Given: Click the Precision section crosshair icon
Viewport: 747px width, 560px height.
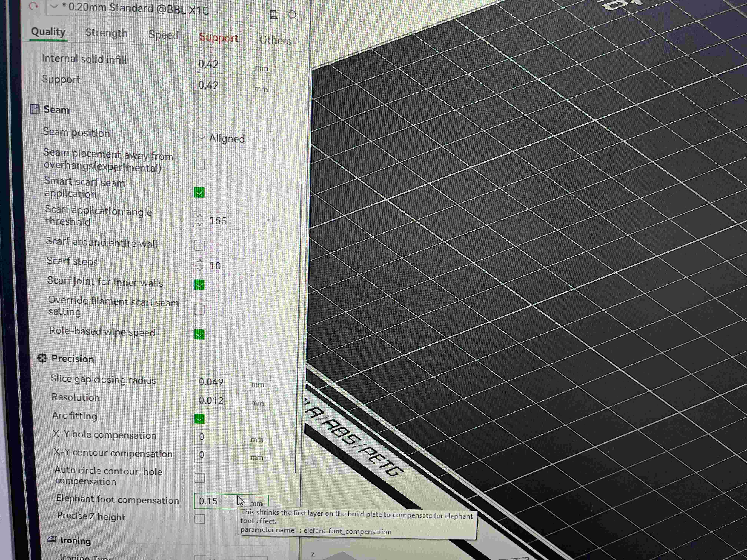Looking at the screenshot, I should pyautogui.click(x=42, y=358).
